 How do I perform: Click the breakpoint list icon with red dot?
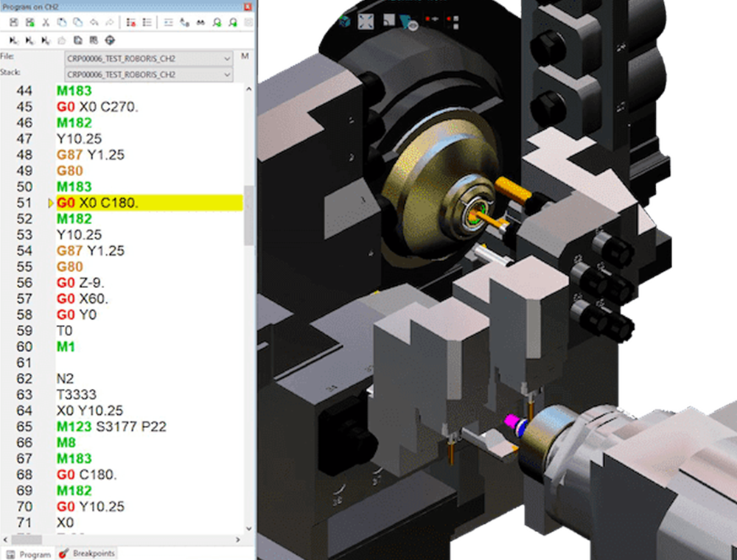tap(131, 22)
